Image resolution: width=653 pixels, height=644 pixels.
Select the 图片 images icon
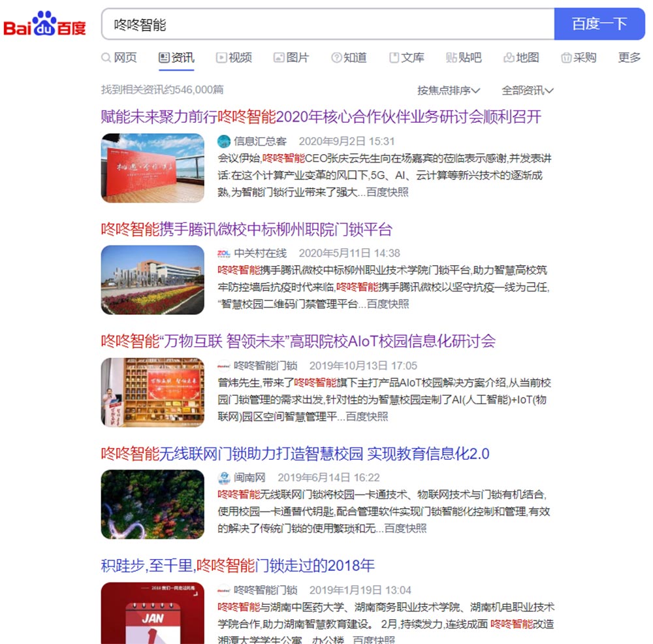[x=279, y=57]
